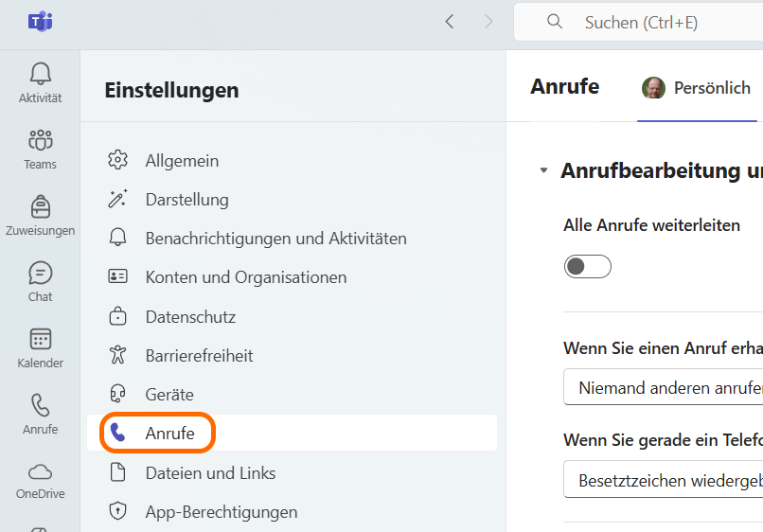Go to Benachrichtigungen und Aktivitäten settings
This screenshot has height=532, width=763.
[275, 239]
